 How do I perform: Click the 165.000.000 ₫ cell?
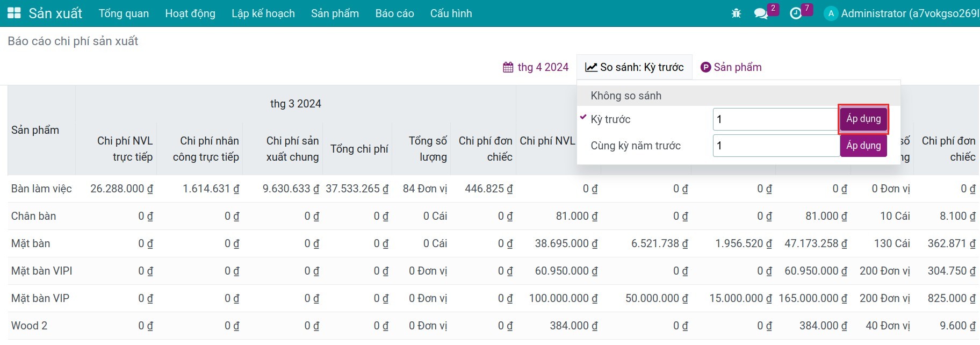tap(813, 298)
